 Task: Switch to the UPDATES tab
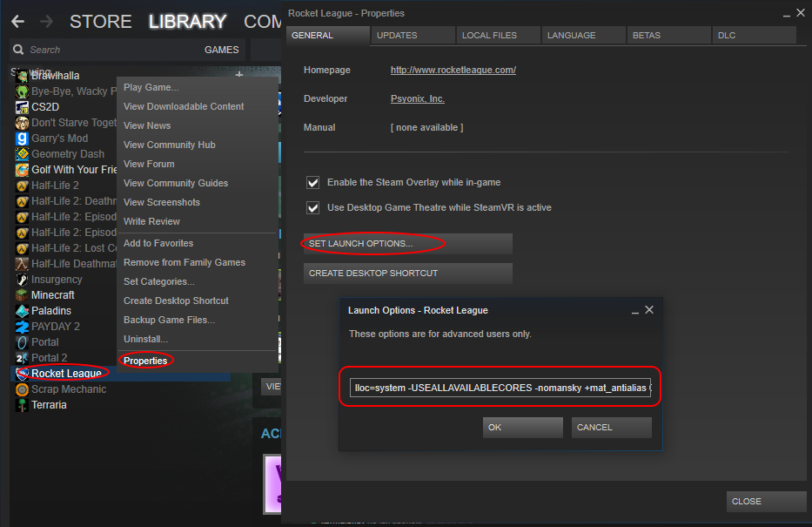coord(413,35)
